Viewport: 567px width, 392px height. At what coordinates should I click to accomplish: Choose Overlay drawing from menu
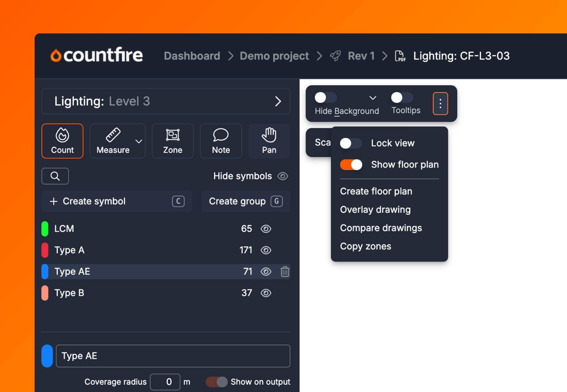pyautogui.click(x=375, y=210)
